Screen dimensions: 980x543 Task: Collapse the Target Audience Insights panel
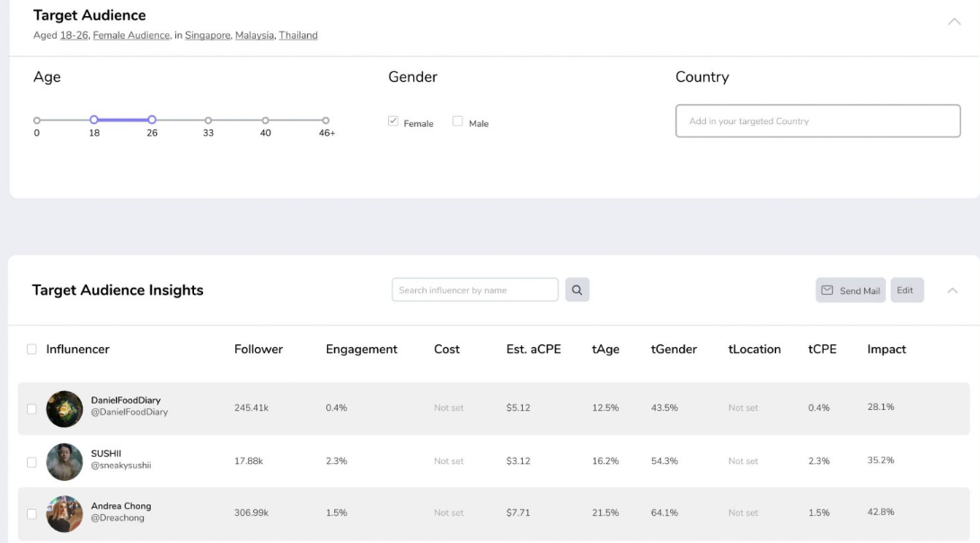coord(953,290)
